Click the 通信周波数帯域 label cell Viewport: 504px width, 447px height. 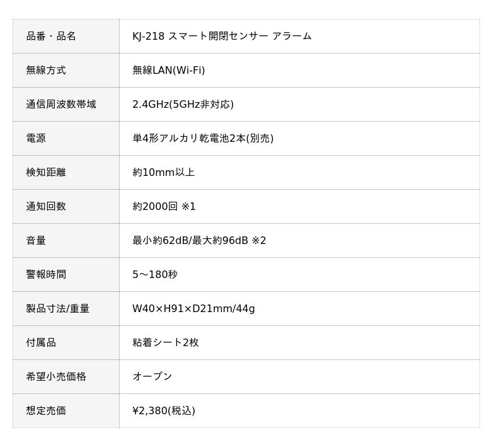pos(66,104)
